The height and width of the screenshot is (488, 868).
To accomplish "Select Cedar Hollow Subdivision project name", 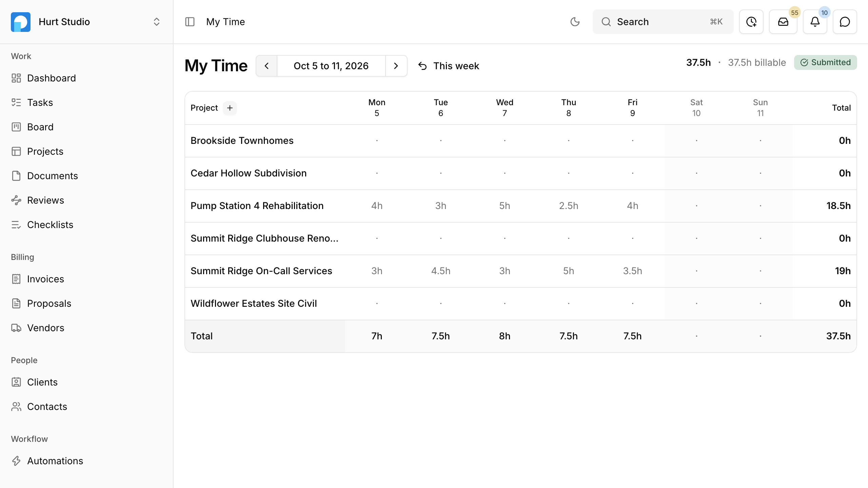I will [249, 173].
